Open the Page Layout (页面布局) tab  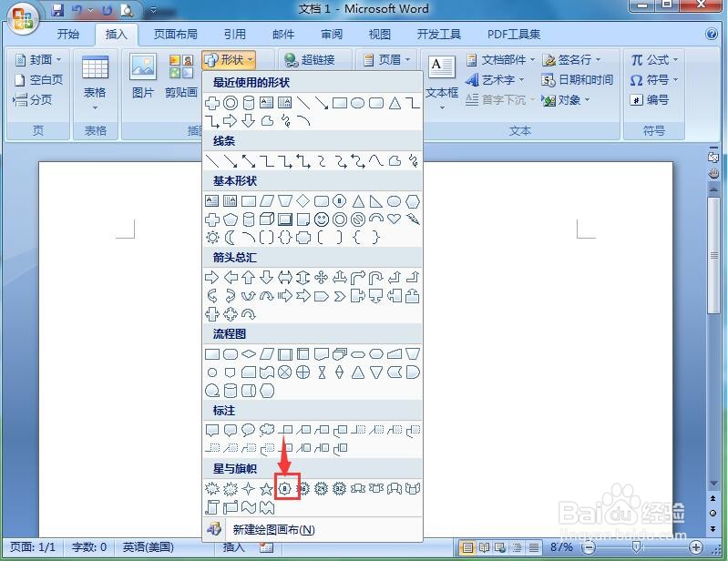(x=176, y=35)
